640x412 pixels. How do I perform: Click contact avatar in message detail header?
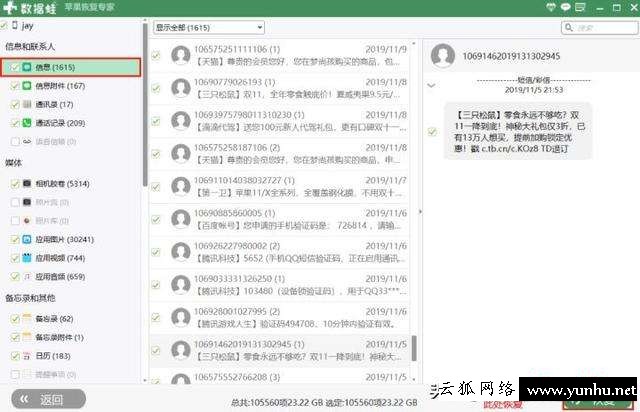[443, 55]
